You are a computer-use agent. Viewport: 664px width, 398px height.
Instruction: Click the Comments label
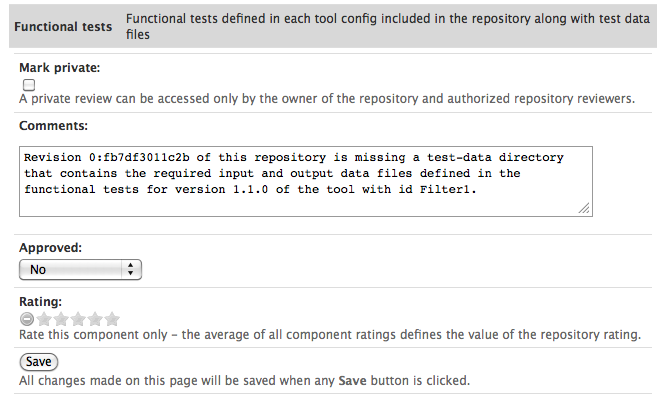(53, 126)
